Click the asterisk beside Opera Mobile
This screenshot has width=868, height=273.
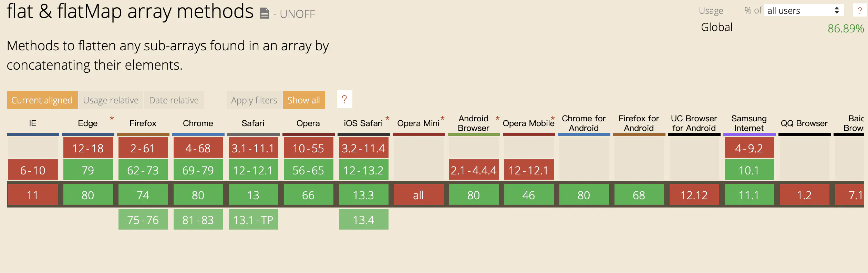coord(552,119)
